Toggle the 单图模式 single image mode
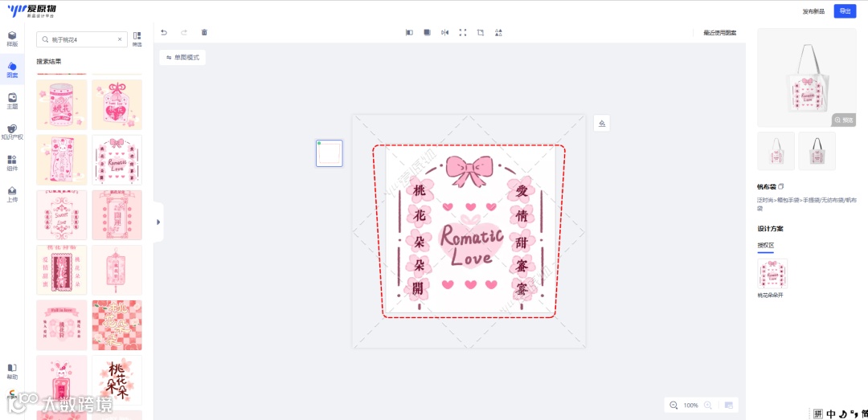This screenshot has width=868, height=420. (182, 58)
